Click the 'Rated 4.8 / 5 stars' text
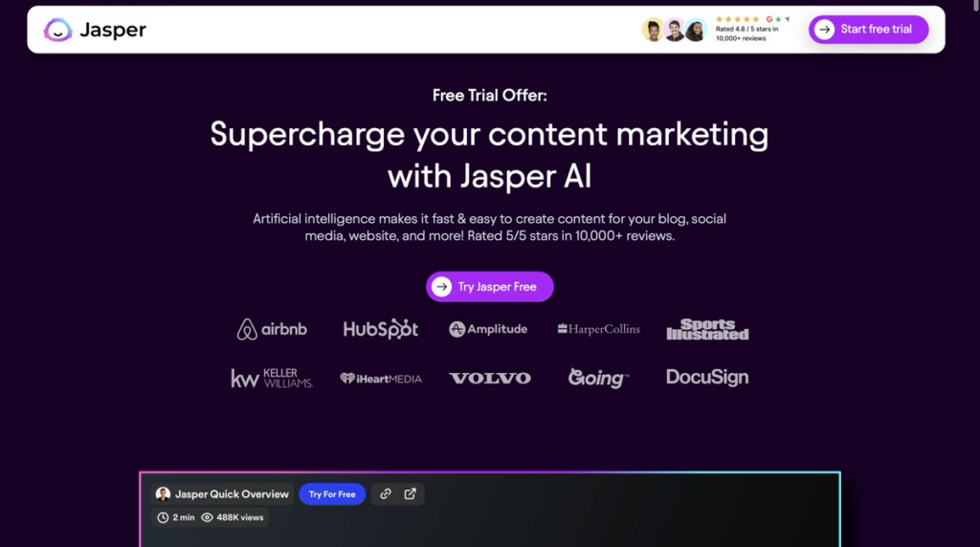980x547 pixels. tap(743, 29)
